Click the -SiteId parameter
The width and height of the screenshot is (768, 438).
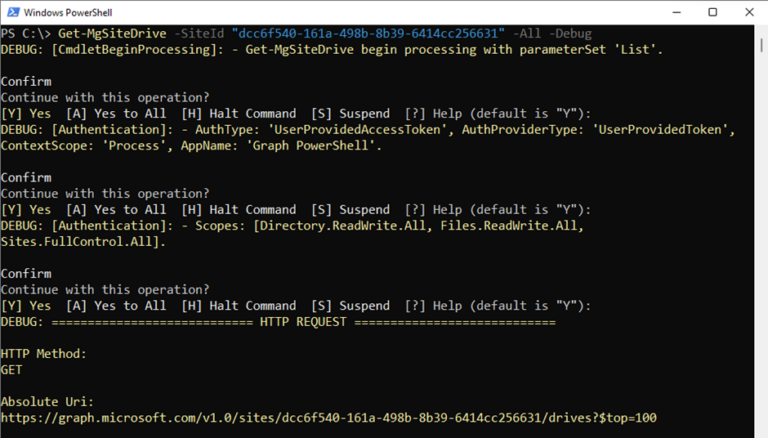(x=198, y=33)
